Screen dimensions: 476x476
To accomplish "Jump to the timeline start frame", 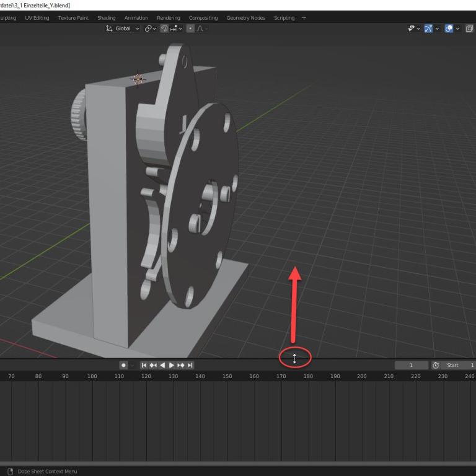I will (144, 366).
